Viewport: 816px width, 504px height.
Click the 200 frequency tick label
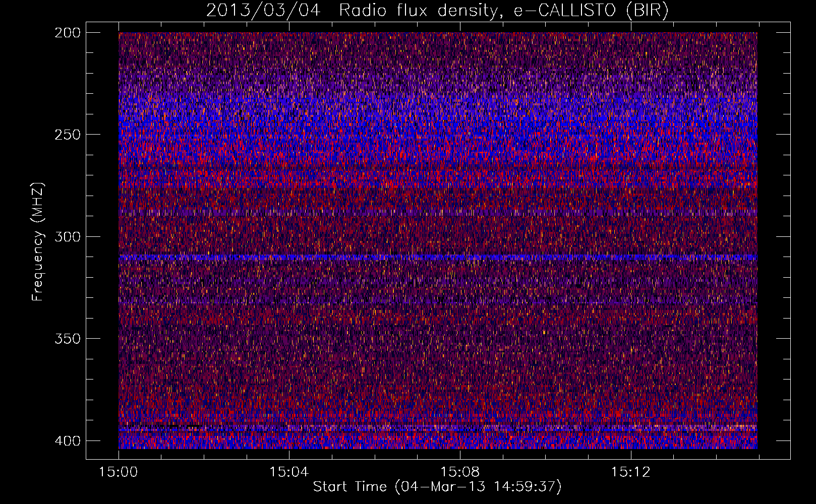tap(67, 33)
